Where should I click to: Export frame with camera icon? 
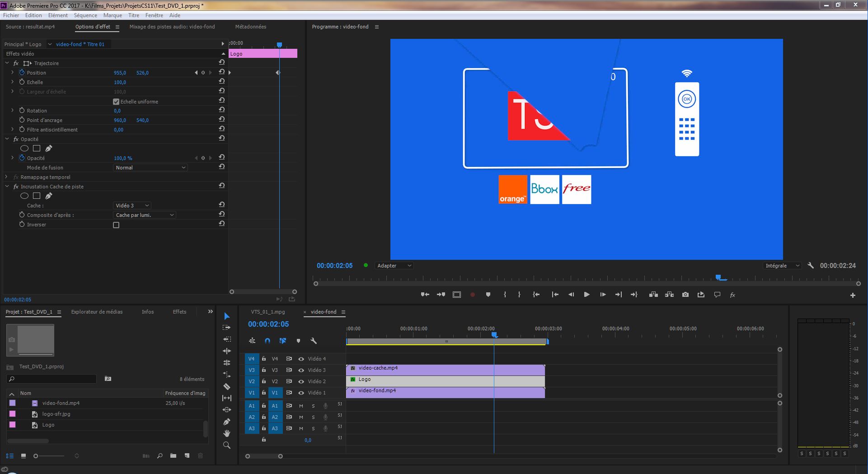685,295
